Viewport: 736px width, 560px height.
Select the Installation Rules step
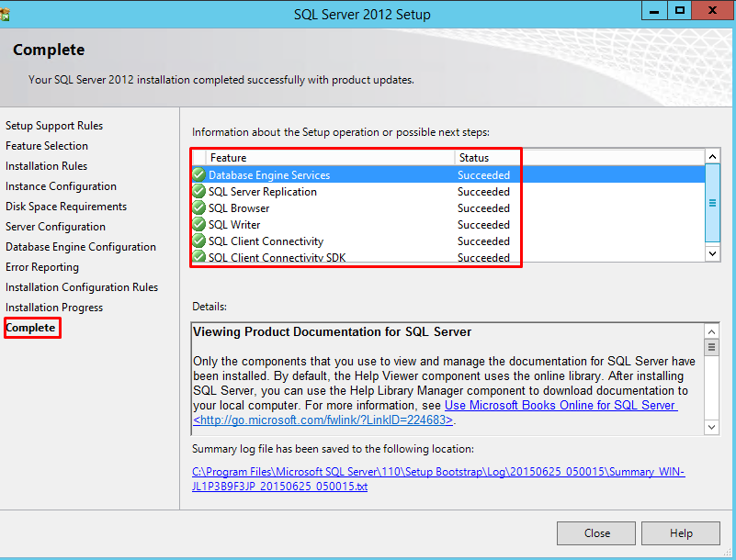point(46,166)
